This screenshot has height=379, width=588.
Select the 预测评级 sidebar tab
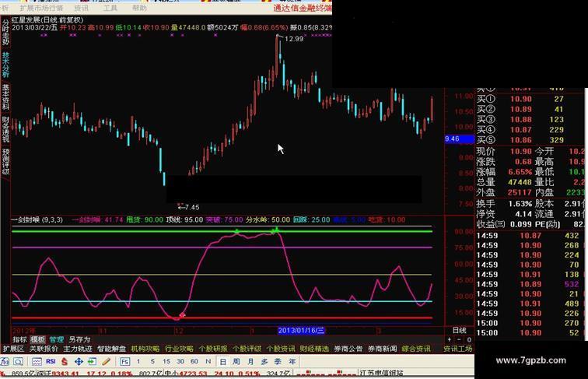[5, 161]
